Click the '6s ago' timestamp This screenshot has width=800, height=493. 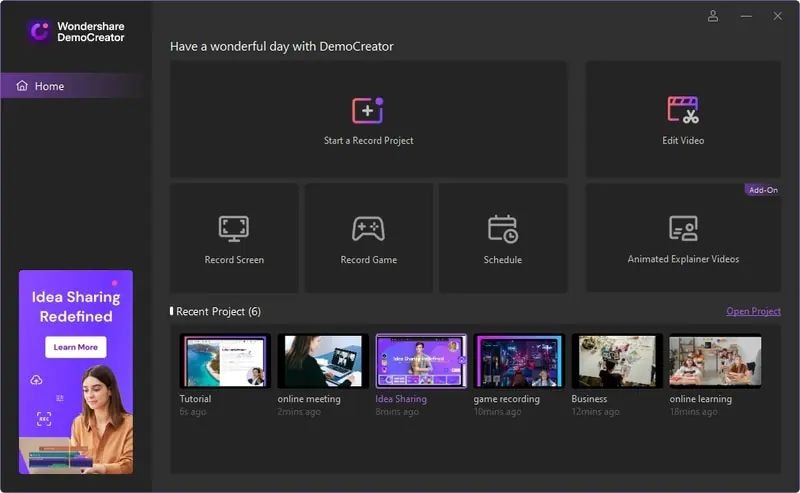click(x=192, y=411)
